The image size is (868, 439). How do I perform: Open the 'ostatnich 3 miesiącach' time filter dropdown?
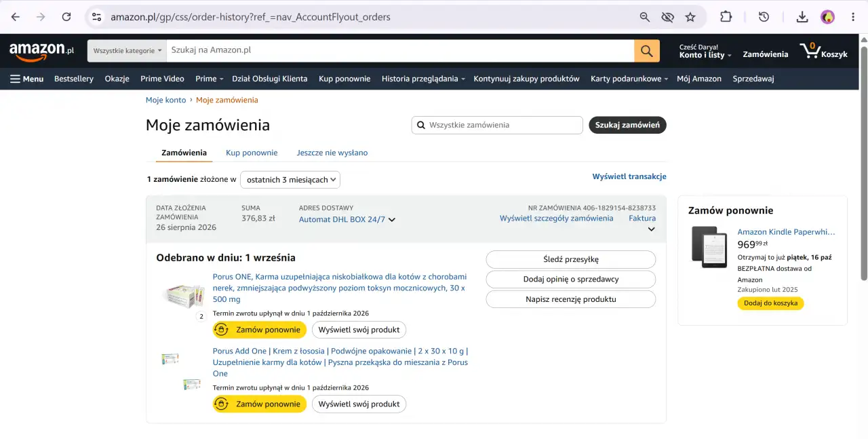point(290,180)
